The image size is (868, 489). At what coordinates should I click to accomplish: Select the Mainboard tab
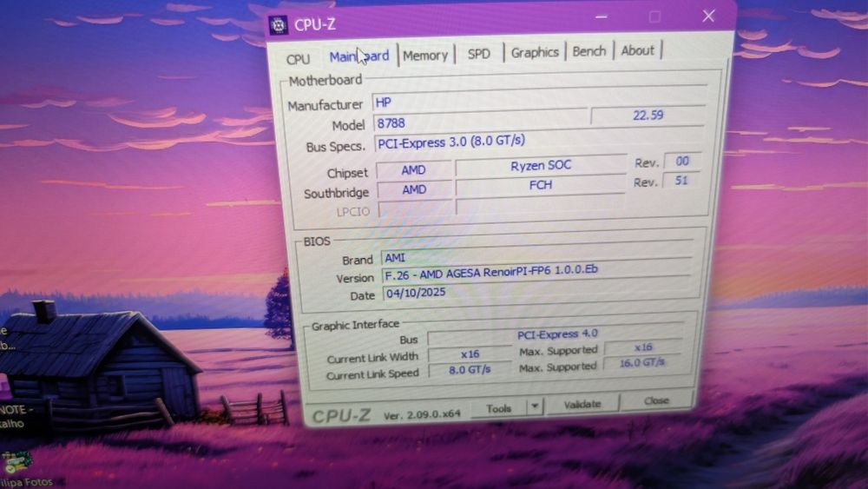[359, 56]
